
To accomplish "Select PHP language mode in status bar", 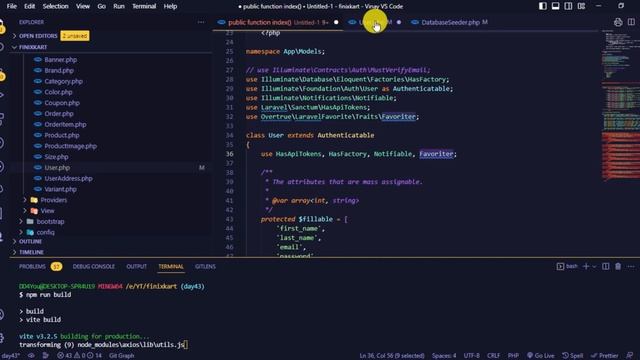I will [x=513, y=356].
